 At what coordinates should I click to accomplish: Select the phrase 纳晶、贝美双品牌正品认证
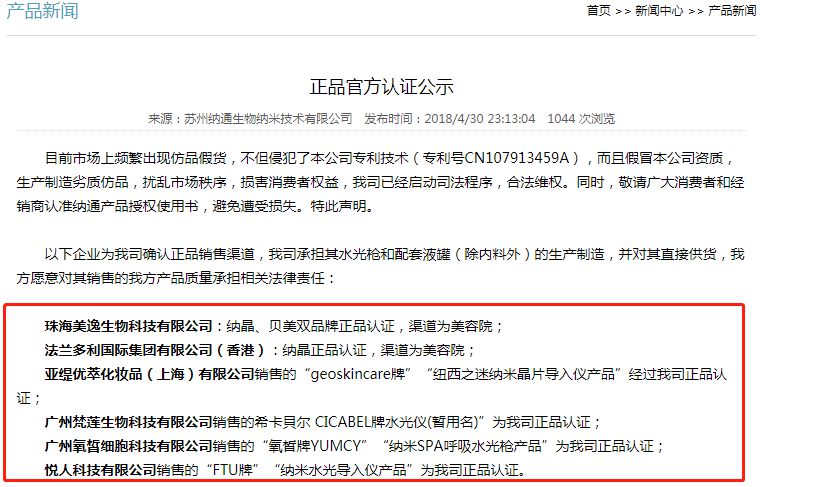(310, 326)
